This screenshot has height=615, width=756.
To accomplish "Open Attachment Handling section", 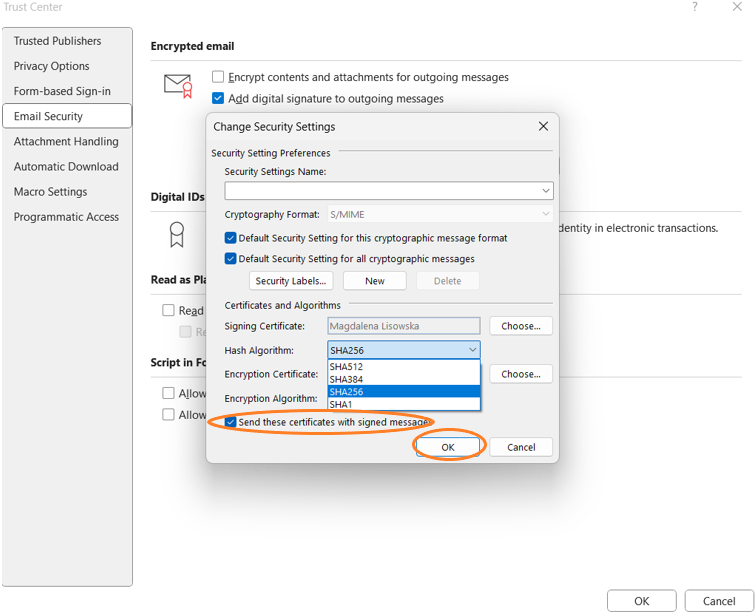I will (66, 141).
